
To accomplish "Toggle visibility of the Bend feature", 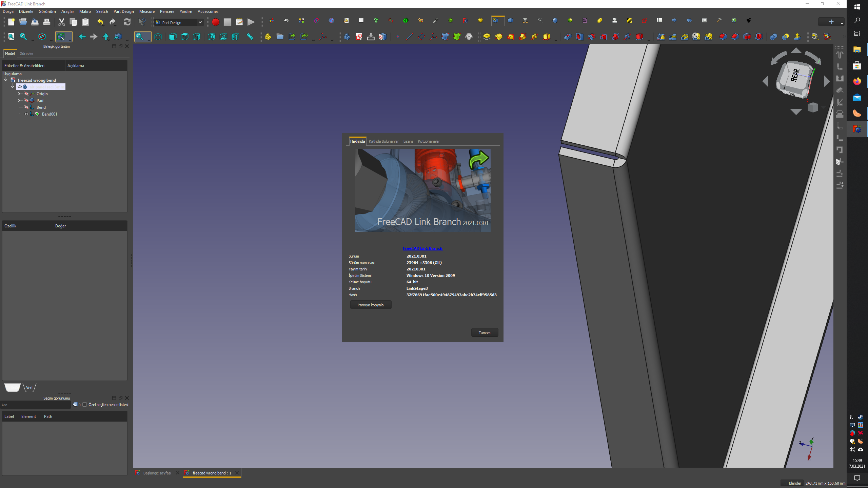I will point(26,107).
